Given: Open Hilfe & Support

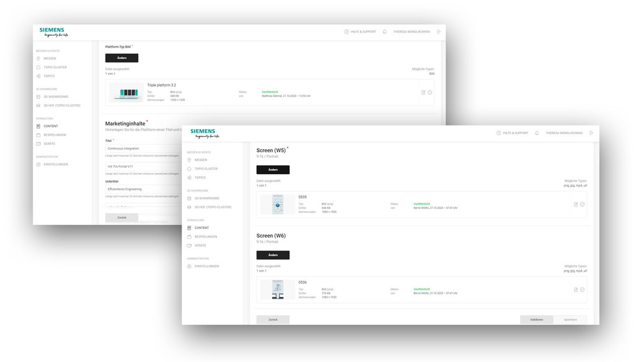Looking at the screenshot, I should (512, 133).
